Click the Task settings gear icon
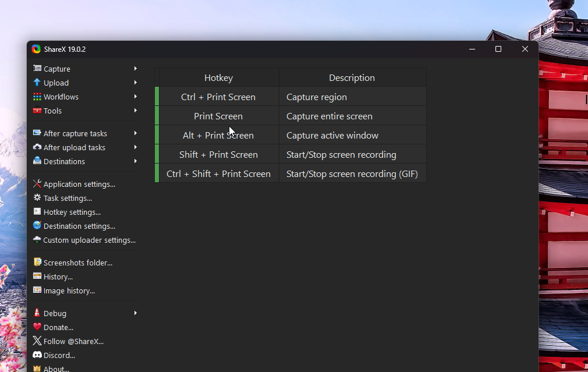This screenshot has height=372, width=588. point(37,197)
